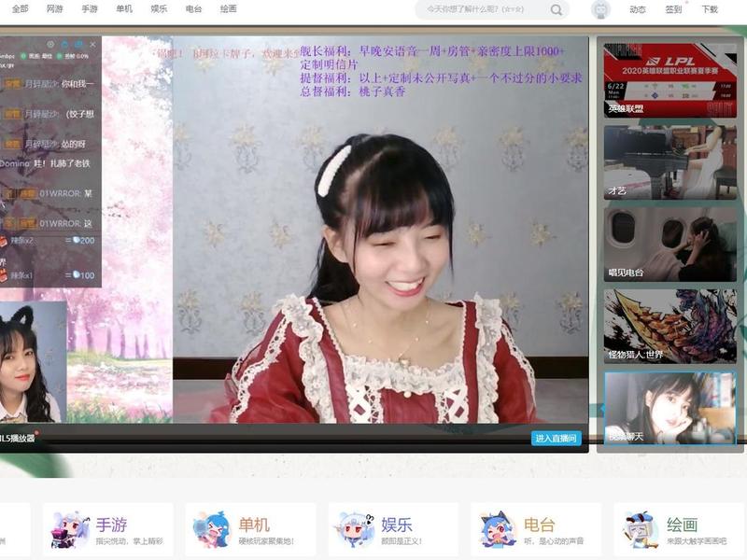Open the 单机 tab in the top bar
The height and width of the screenshot is (560, 747).
(x=124, y=8)
